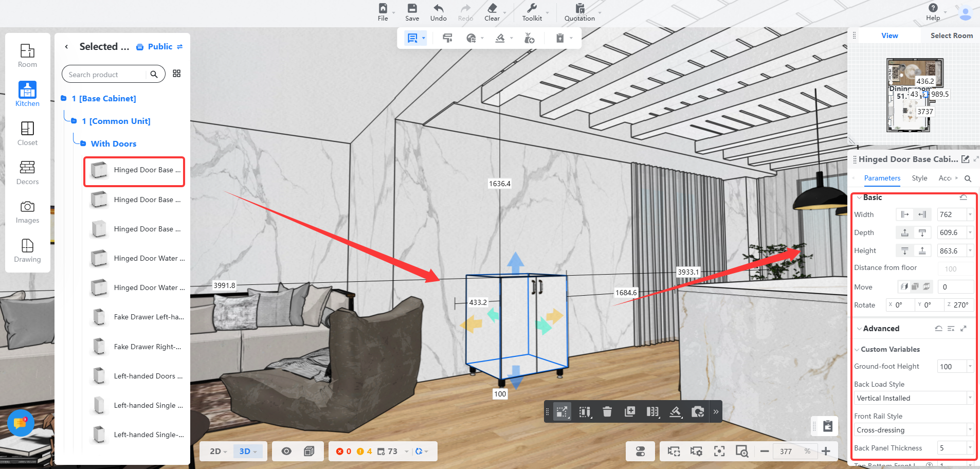
Task: Open the Closet module in sidebar
Action: (27, 133)
